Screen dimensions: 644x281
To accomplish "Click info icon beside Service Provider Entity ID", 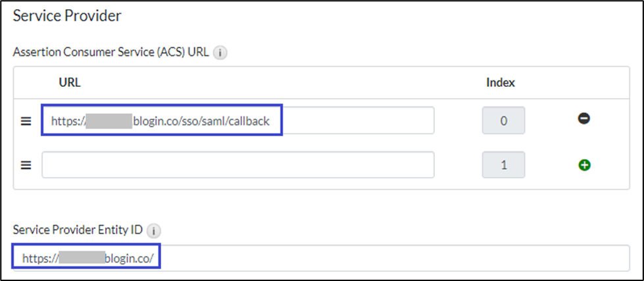I will [153, 231].
